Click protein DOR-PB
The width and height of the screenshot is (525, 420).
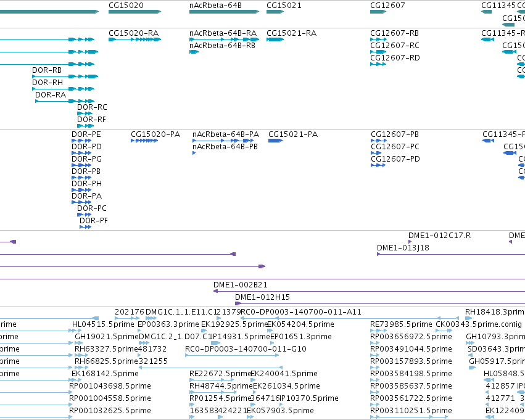[81, 178]
